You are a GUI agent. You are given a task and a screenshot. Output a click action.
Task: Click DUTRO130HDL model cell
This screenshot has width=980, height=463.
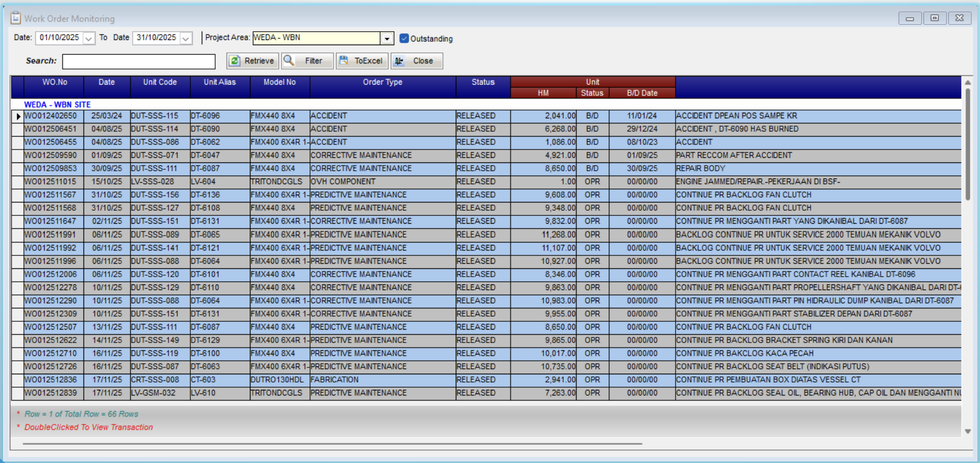[280, 379]
